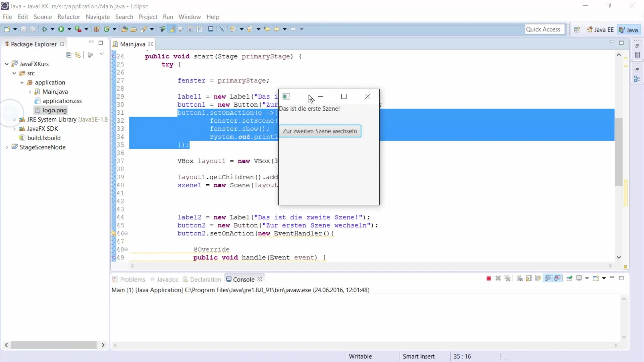Close the Main.java editor tab
Viewport: 644px width, 362px height.
pos(151,44)
